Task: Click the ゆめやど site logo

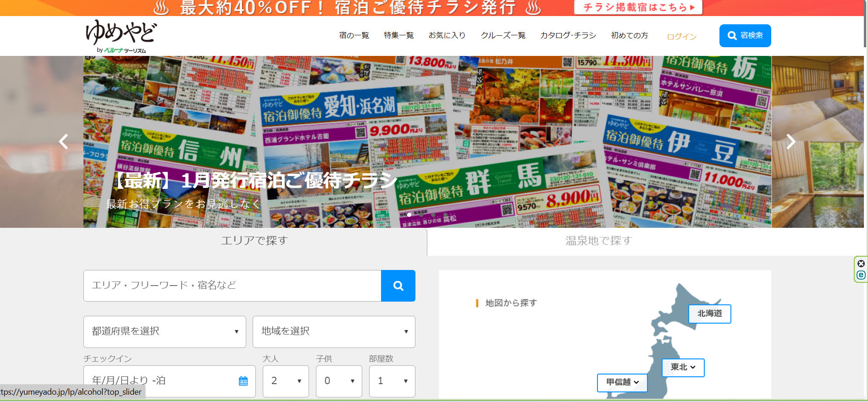Action: tap(121, 36)
